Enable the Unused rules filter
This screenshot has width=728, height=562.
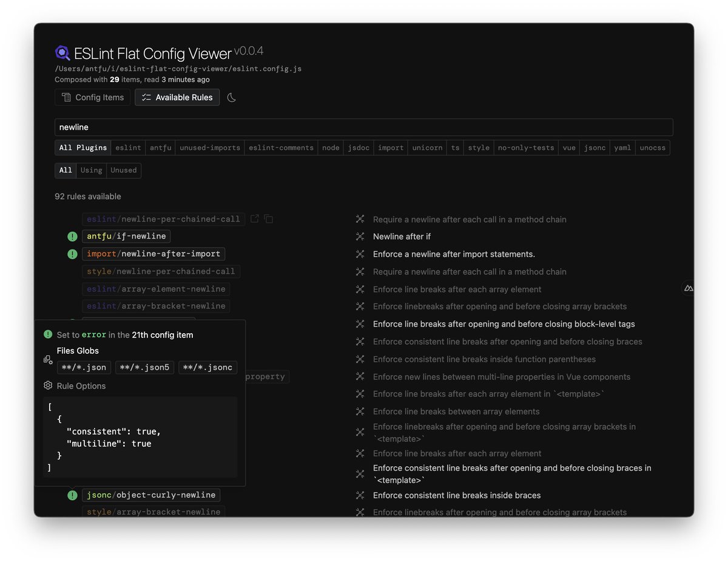pyautogui.click(x=123, y=170)
